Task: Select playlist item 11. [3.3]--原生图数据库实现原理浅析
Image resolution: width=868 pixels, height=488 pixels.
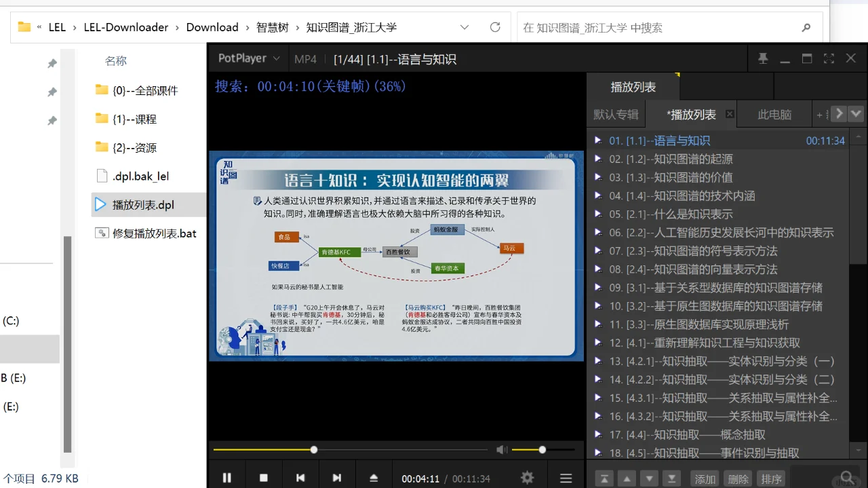Action: tap(717, 324)
